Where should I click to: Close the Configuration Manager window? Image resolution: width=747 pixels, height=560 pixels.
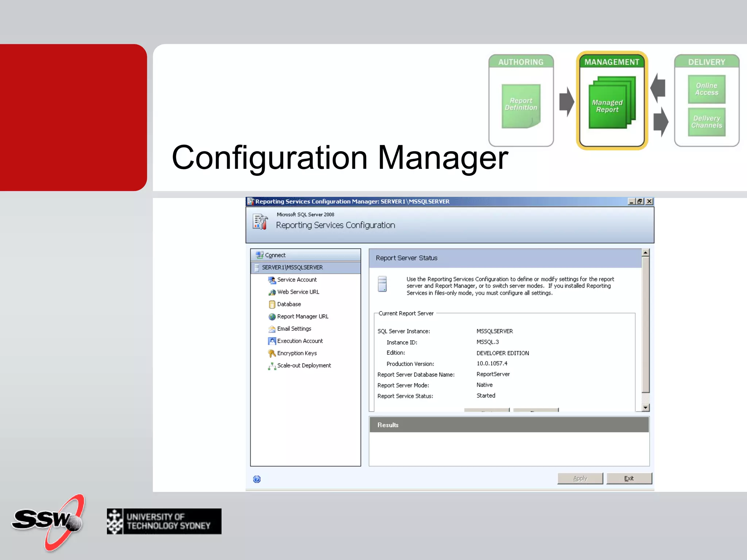649,201
